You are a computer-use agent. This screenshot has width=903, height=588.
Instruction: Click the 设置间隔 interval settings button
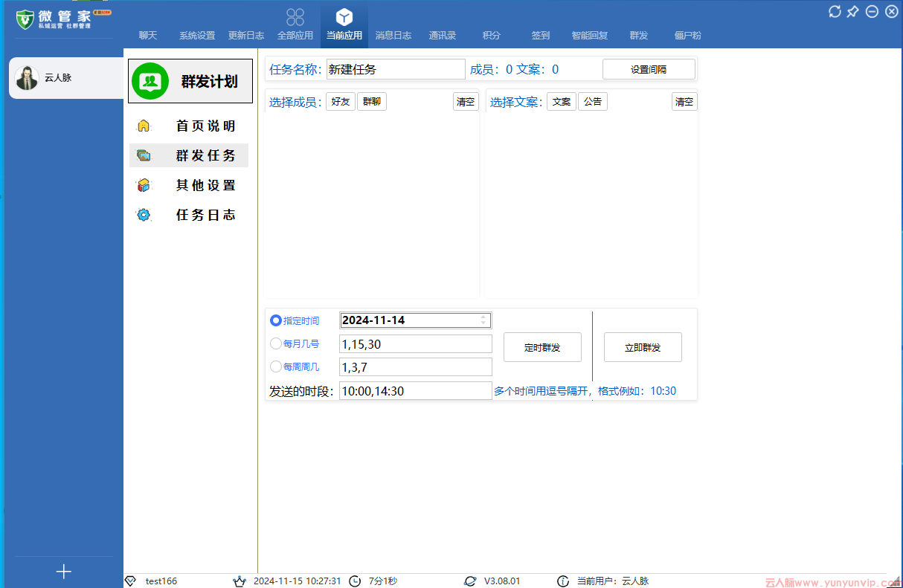[x=649, y=68]
